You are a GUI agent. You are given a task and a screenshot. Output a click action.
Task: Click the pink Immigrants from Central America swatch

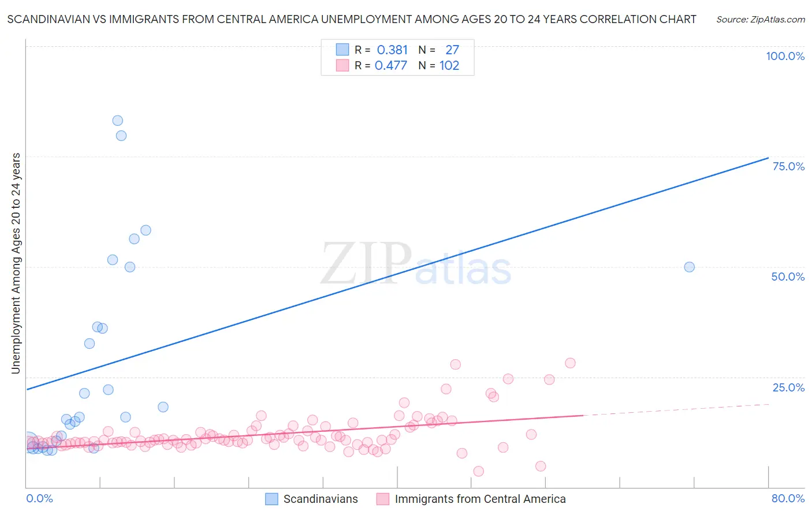point(382,499)
